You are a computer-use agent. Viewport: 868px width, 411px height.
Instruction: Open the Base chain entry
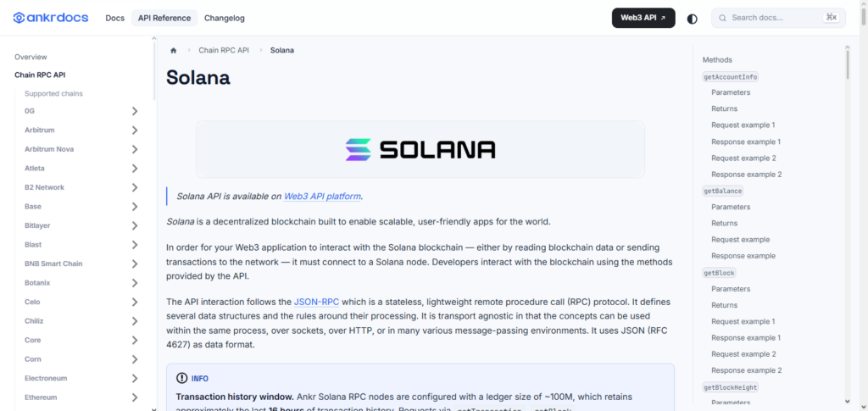(x=33, y=206)
